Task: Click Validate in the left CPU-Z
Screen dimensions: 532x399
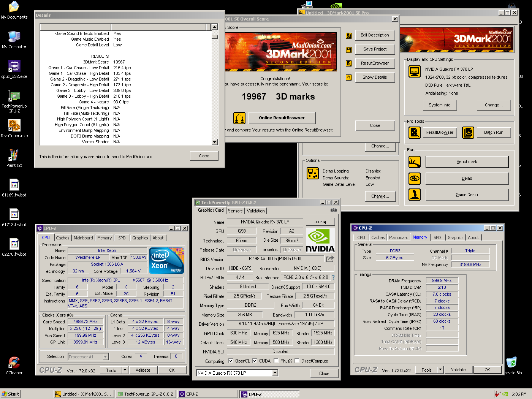Action: click(x=143, y=370)
